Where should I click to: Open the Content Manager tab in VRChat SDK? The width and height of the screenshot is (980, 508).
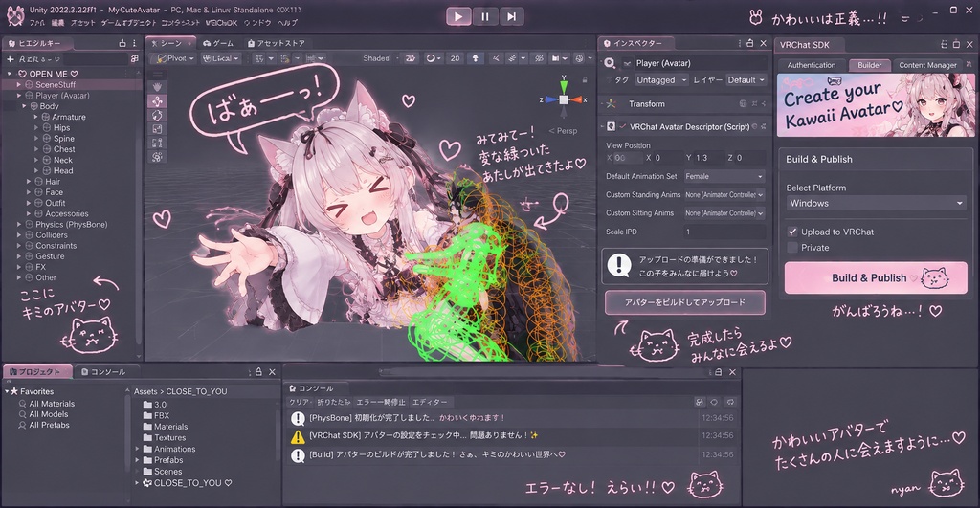pyautogui.click(x=927, y=65)
